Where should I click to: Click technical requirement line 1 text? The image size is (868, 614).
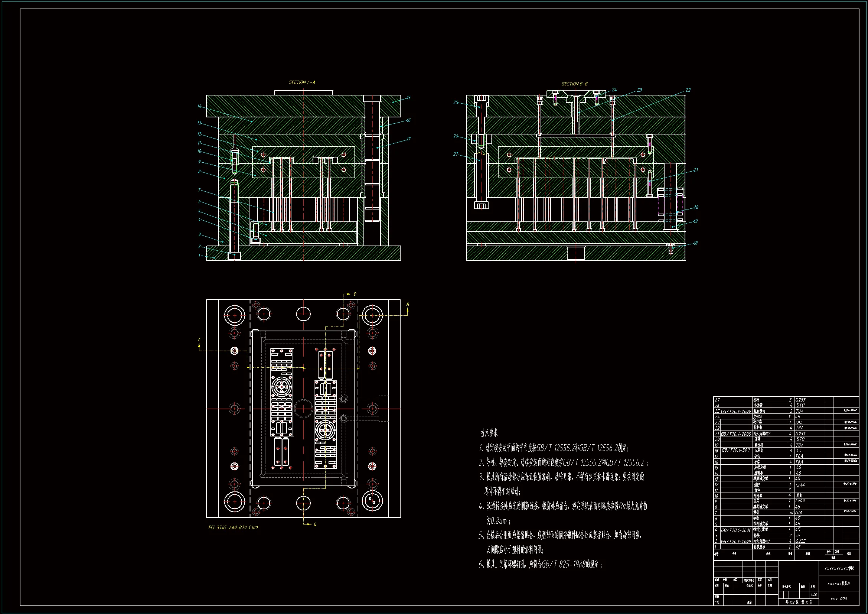pos(554,448)
